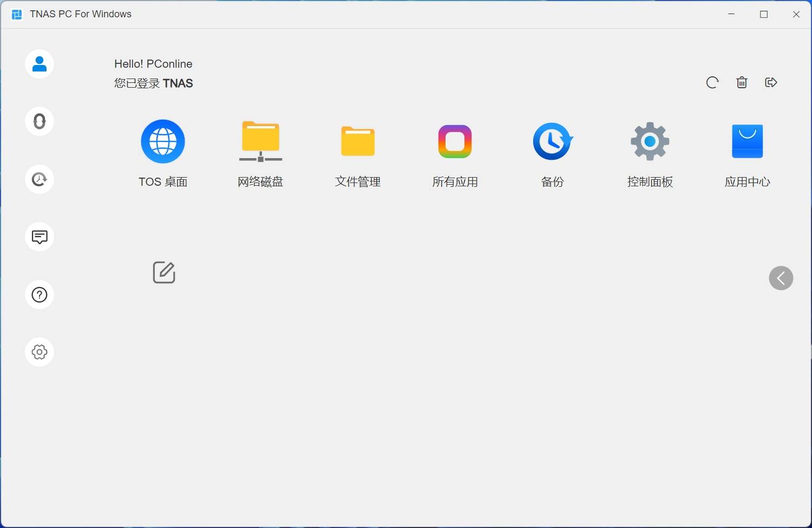
Task: Open 控制面板 gear icon
Action: [x=650, y=141]
